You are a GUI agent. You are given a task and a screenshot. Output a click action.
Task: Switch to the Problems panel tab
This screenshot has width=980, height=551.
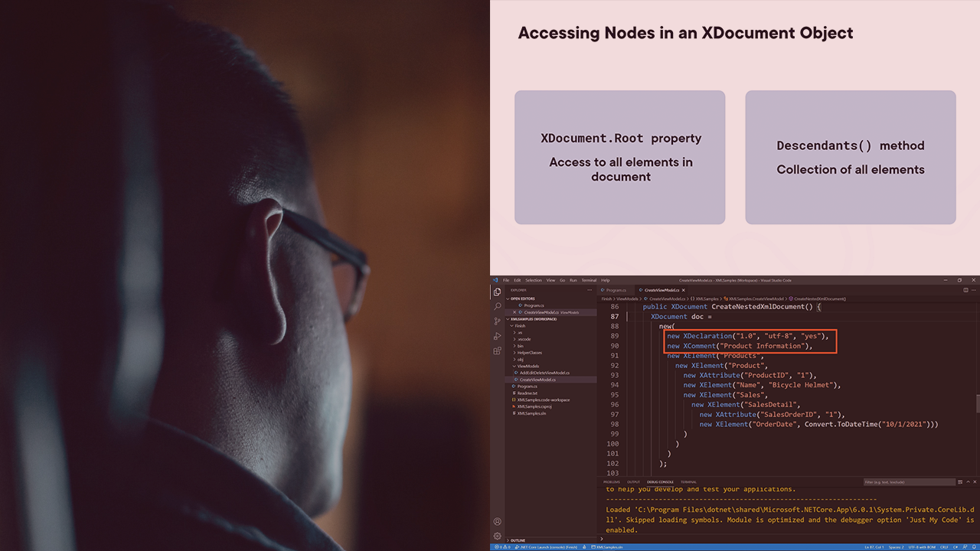(611, 482)
